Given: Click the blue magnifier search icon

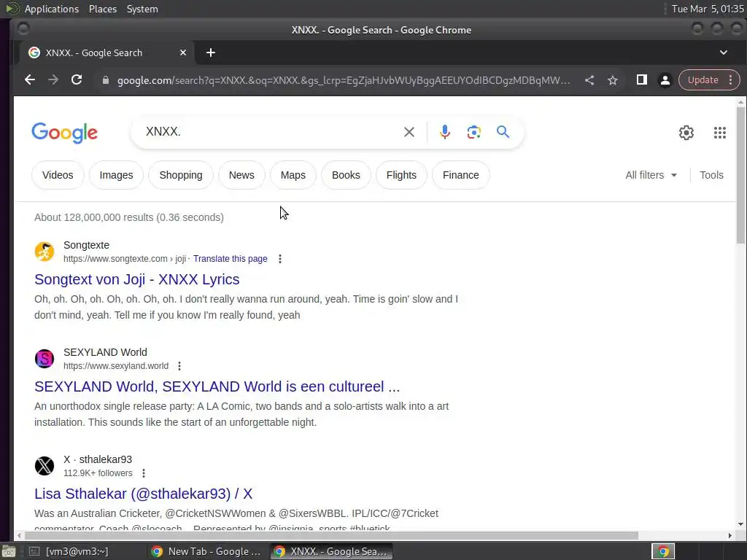Looking at the screenshot, I should click(503, 132).
